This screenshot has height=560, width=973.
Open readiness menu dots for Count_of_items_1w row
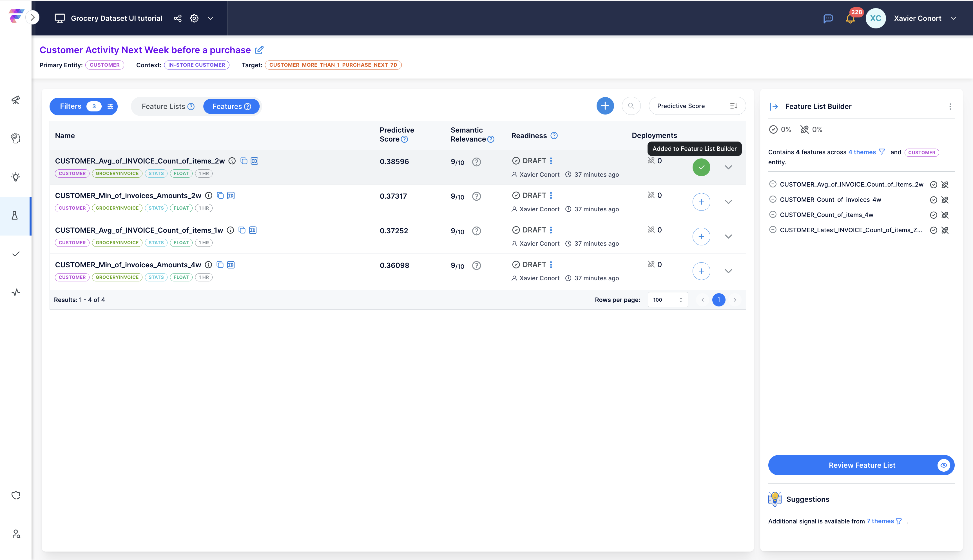[x=551, y=230]
